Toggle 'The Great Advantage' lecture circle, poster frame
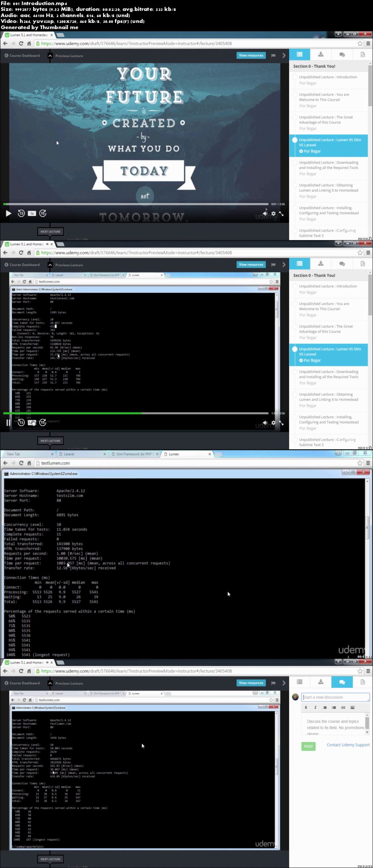The width and height of the screenshot is (373, 868). [x=295, y=117]
